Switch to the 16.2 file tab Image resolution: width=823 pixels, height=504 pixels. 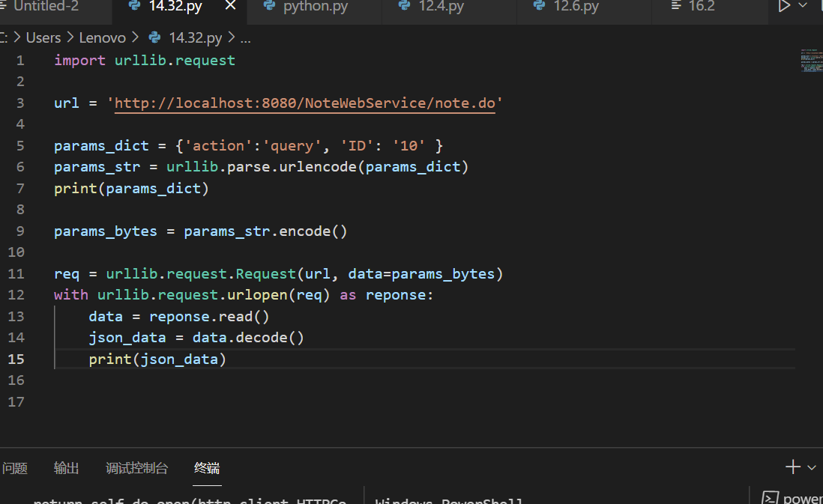pos(702,7)
